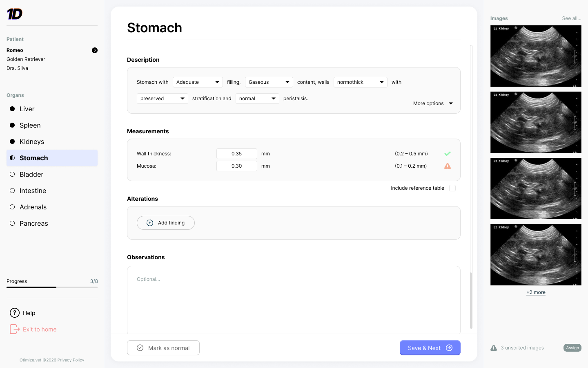588x368 pixels.
Task: Open patient Romeo details arrow icon
Action: (95, 50)
